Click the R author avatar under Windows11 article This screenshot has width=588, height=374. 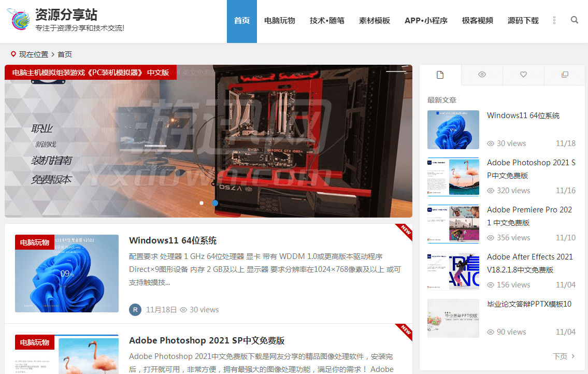click(135, 310)
